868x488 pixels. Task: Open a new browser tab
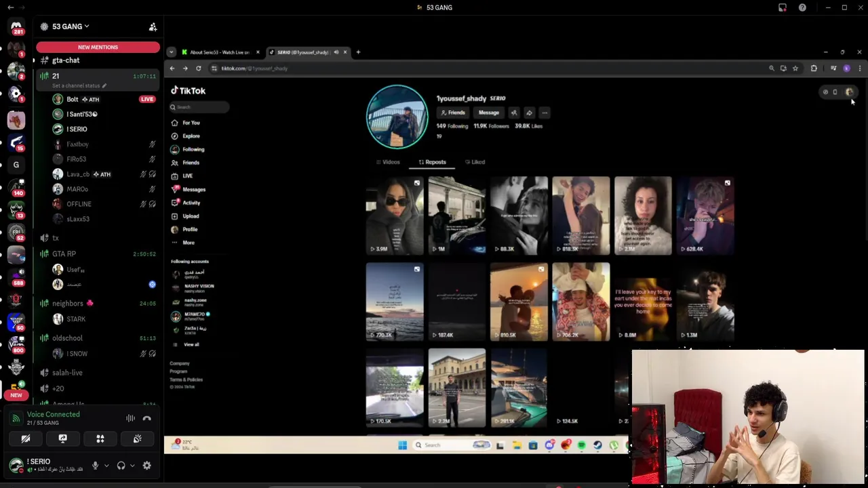pyautogui.click(x=358, y=52)
